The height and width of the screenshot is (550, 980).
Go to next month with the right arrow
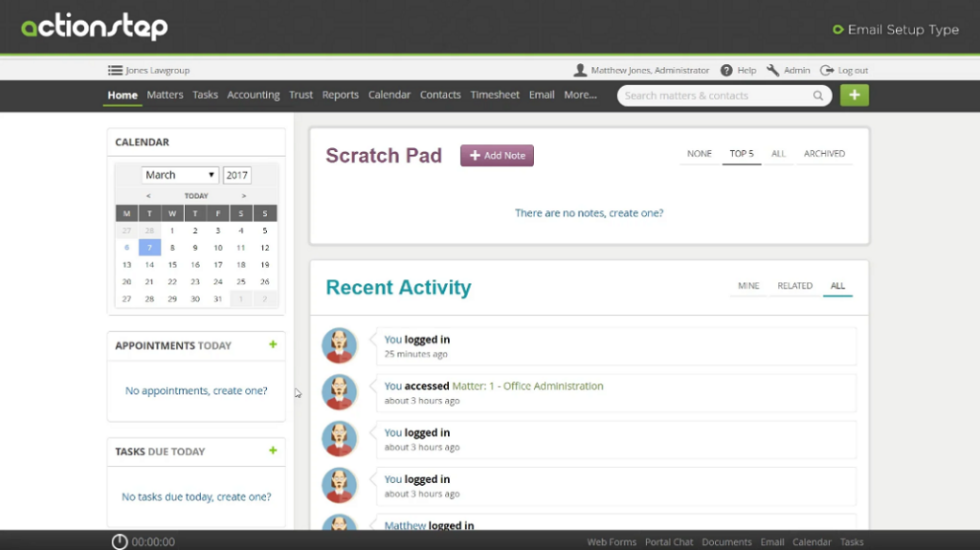click(244, 196)
